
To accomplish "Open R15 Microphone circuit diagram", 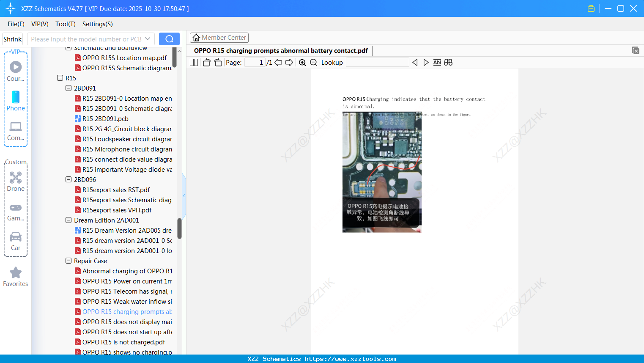I will coord(127,149).
